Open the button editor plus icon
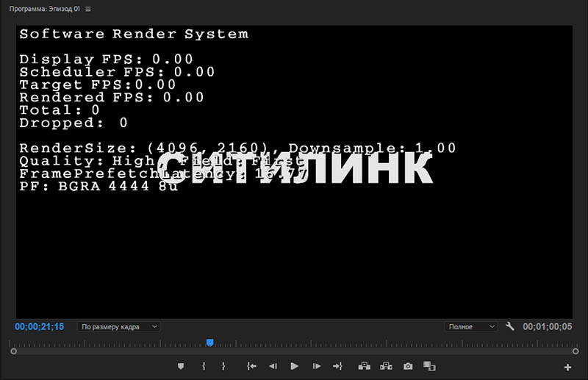This screenshot has height=380, width=588. [x=567, y=368]
